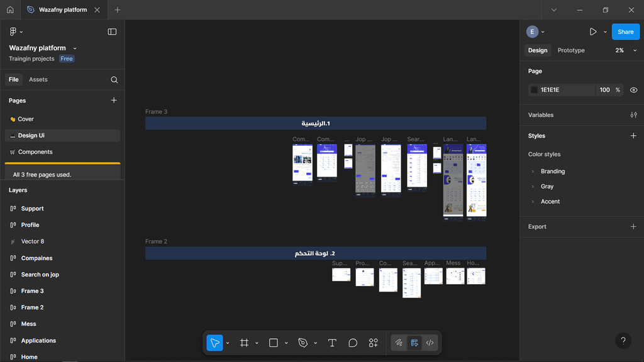Switch to the Prototype tab
This screenshot has height=362, width=644.
pos(570,50)
